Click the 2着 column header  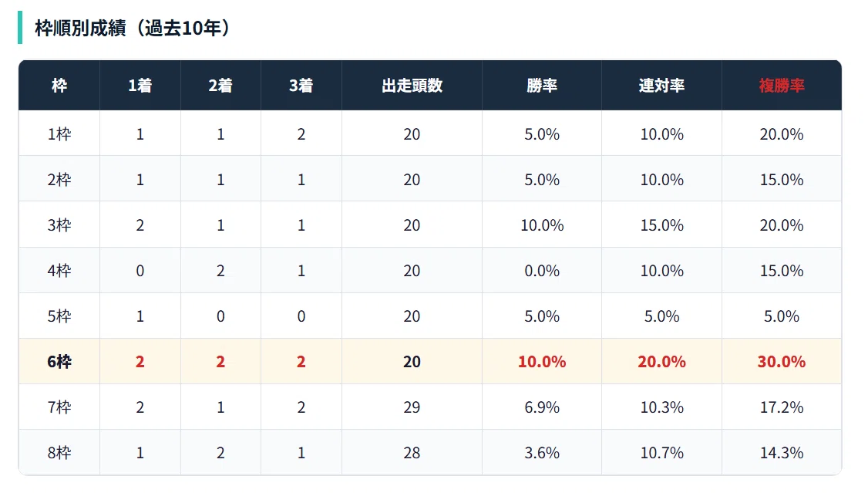(x=220, y=86)
